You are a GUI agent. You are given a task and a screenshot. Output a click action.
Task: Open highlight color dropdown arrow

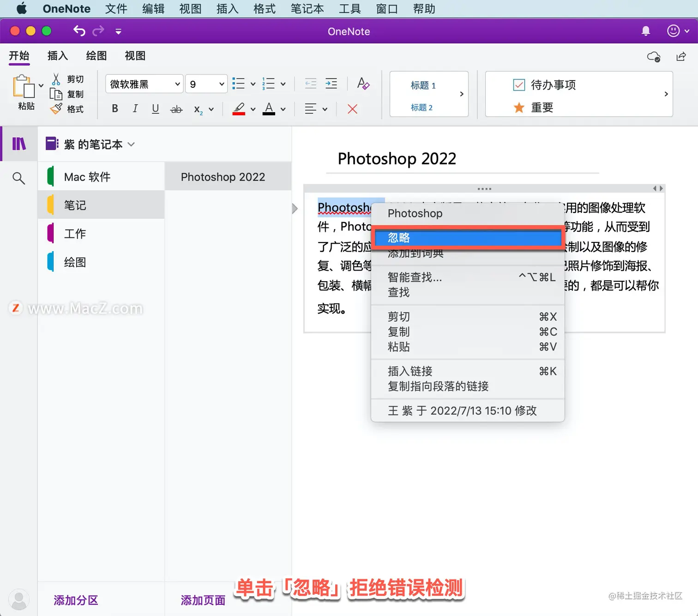point(253,109)
